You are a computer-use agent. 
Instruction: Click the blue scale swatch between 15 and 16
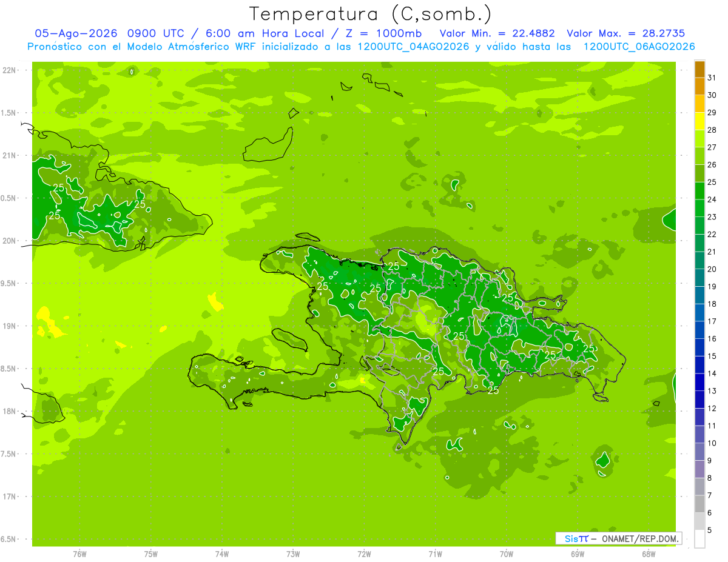699,348
